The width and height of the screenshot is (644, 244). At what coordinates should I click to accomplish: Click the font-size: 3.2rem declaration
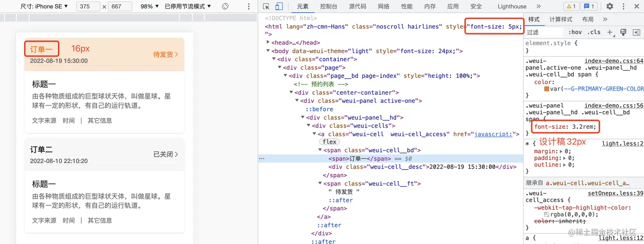coord(566,127)
